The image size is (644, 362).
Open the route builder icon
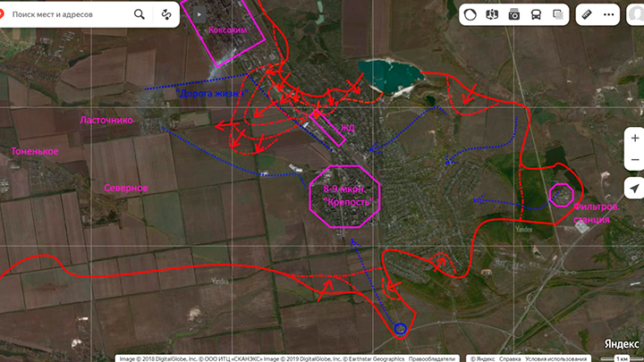166,14
